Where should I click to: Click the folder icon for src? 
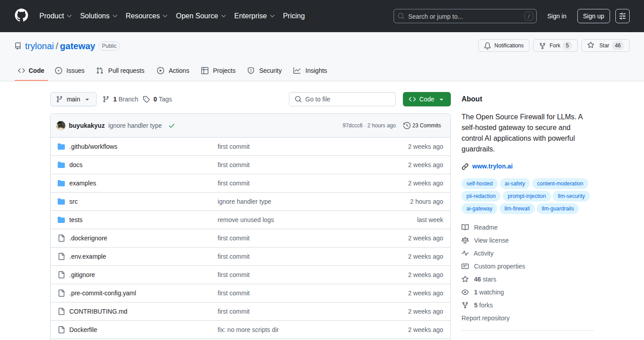point(61,201)
